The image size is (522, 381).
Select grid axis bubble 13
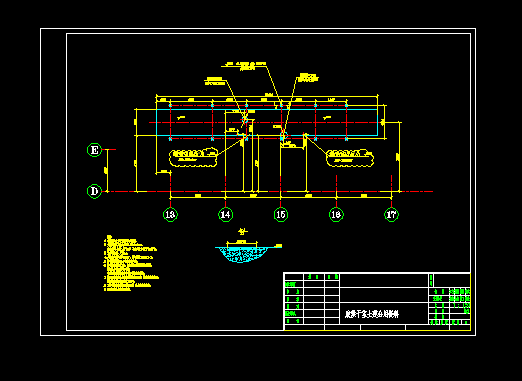(170, 214)
